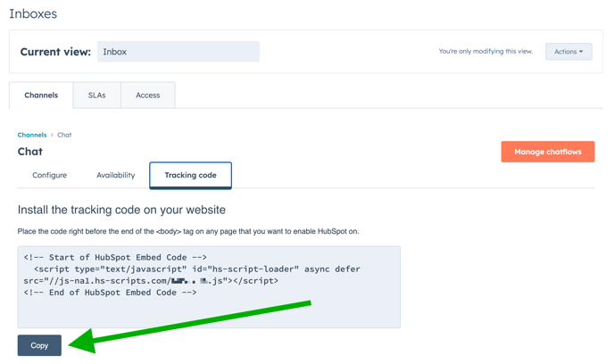Click the Copy button
The height and width of the screenshot is (364, 614).
(x=39, y=345)
